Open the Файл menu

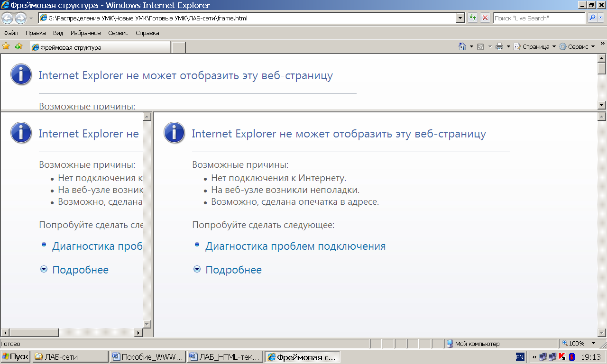11,33
